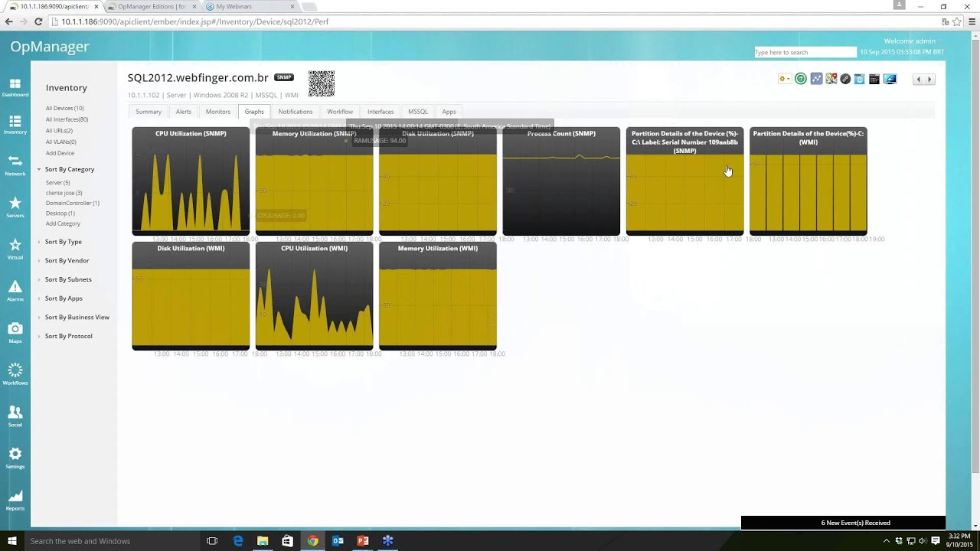Open the Network sidebar section

point(15,165)
